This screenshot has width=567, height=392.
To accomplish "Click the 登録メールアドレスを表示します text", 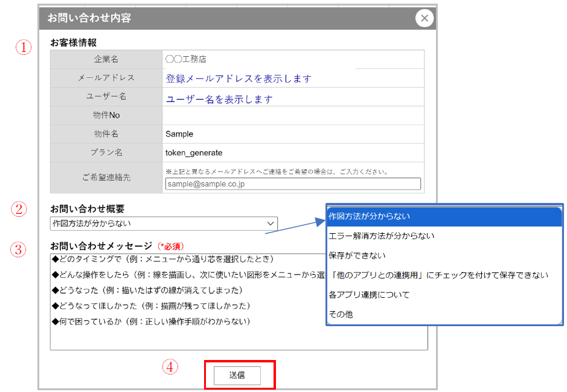I will 239,79.
